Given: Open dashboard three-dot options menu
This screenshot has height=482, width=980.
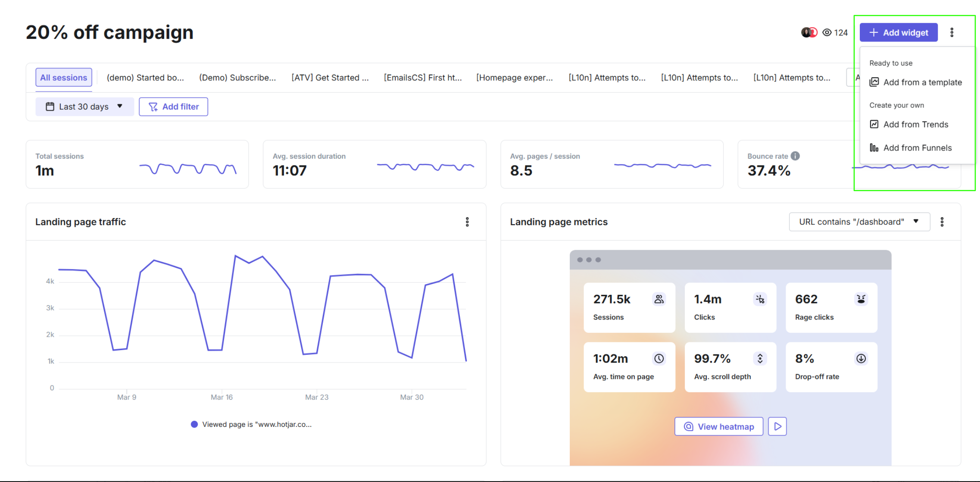Looking at the screenshot, I should click(952, 33).
